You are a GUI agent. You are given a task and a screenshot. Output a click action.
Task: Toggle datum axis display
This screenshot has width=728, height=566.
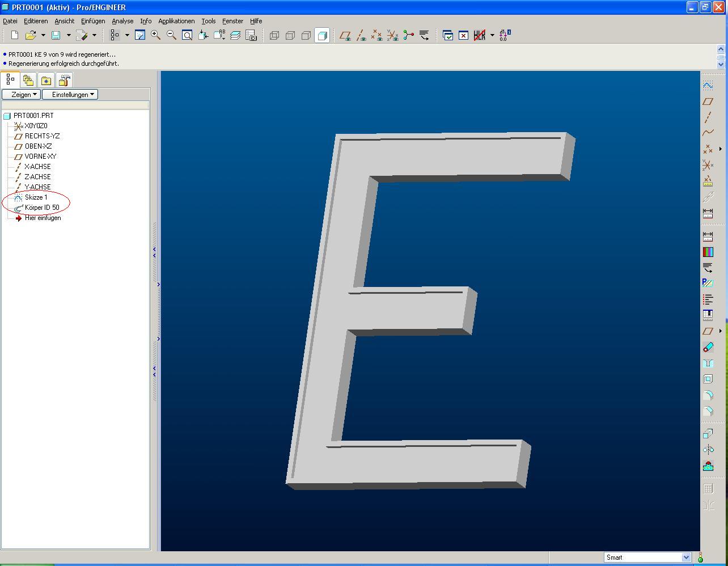[x=361, y=35]
